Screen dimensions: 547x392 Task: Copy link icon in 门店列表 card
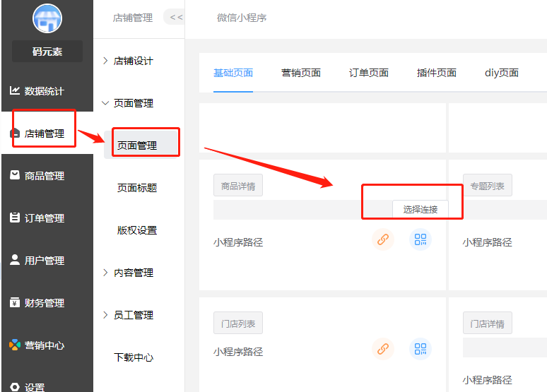383,349
